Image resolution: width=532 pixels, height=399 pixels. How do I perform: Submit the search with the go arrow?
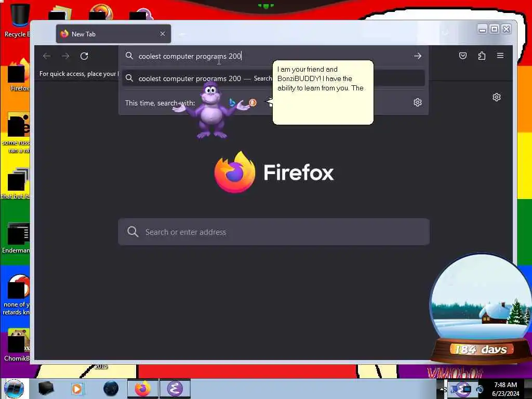point(418,56)
